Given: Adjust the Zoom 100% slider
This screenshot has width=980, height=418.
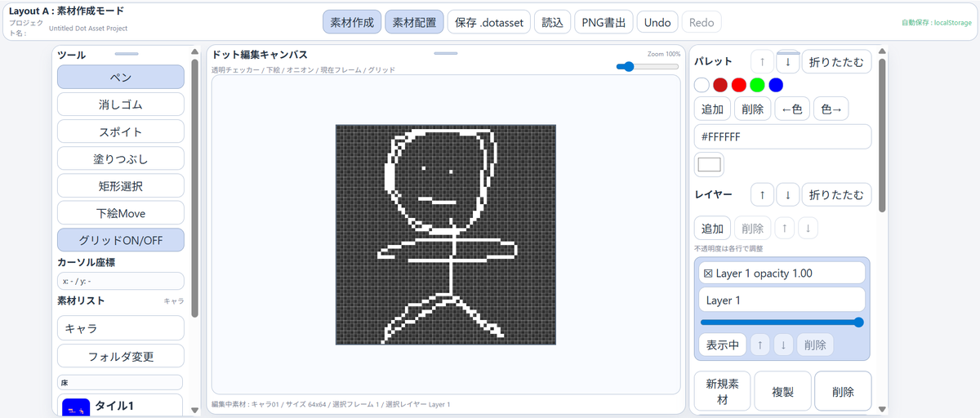Looking at the screenshot, I should (x=648, y=66).
